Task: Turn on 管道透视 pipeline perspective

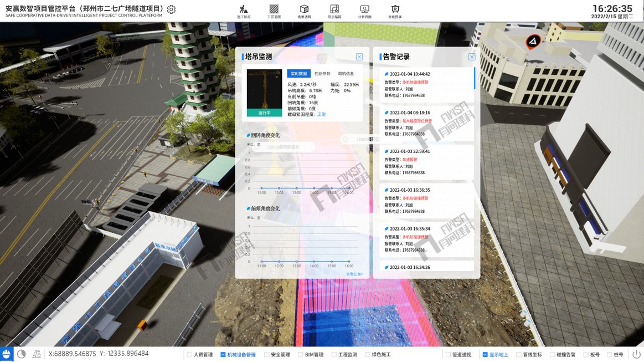Action: (x=448, y=355)
